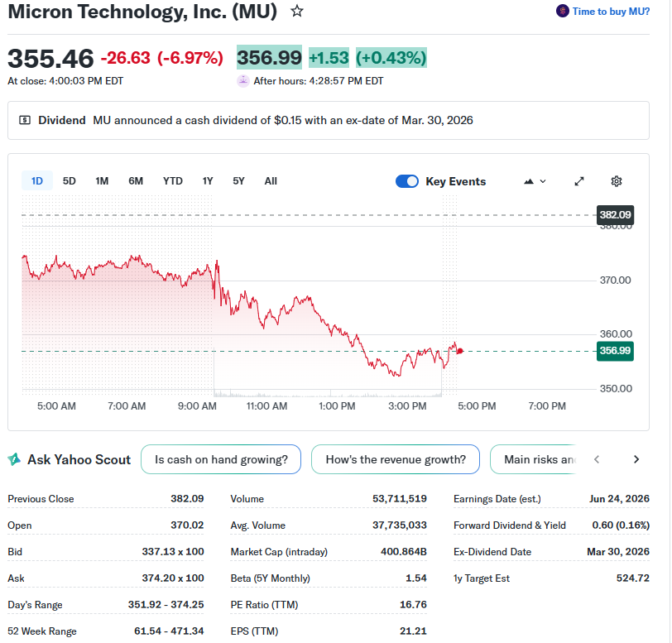Screen dimensions: 672x643
Task: Click Beta (5Y Monthly) value 1.54
Action: pyautogui.click(x=416, y=578)
